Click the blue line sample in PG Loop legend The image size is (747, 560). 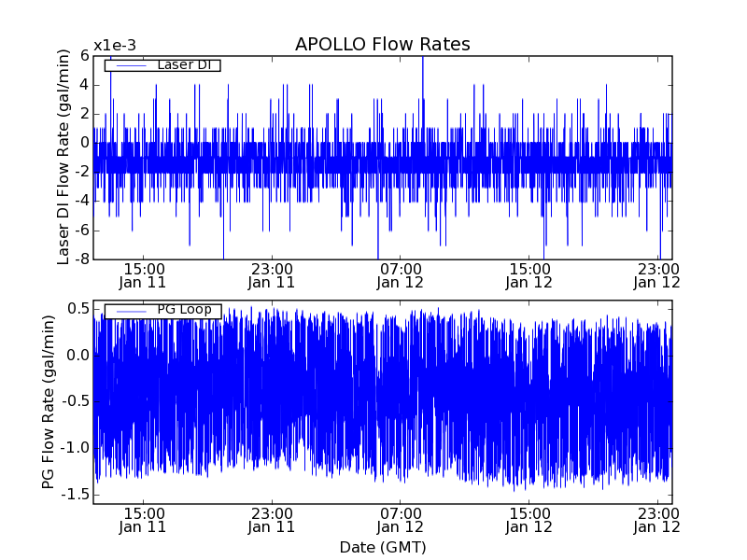point(131,312)
